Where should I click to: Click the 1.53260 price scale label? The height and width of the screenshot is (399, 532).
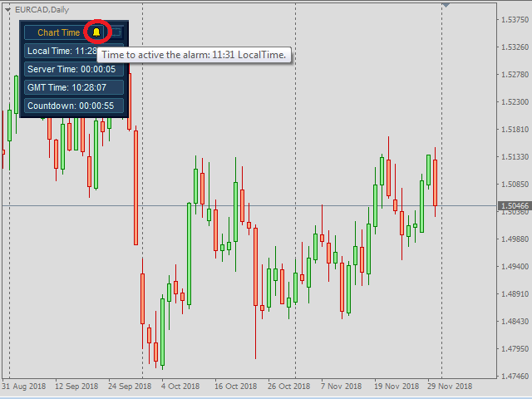point(515,47)
